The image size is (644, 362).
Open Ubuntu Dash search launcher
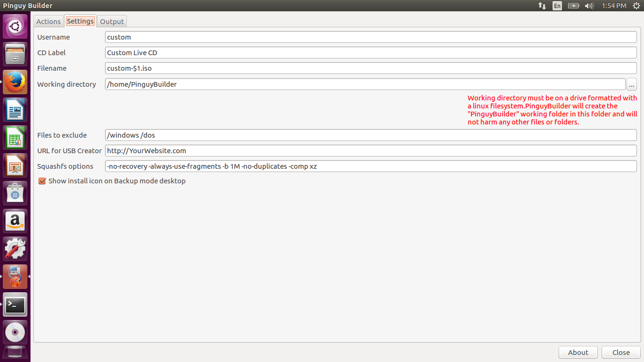point(15,26)
